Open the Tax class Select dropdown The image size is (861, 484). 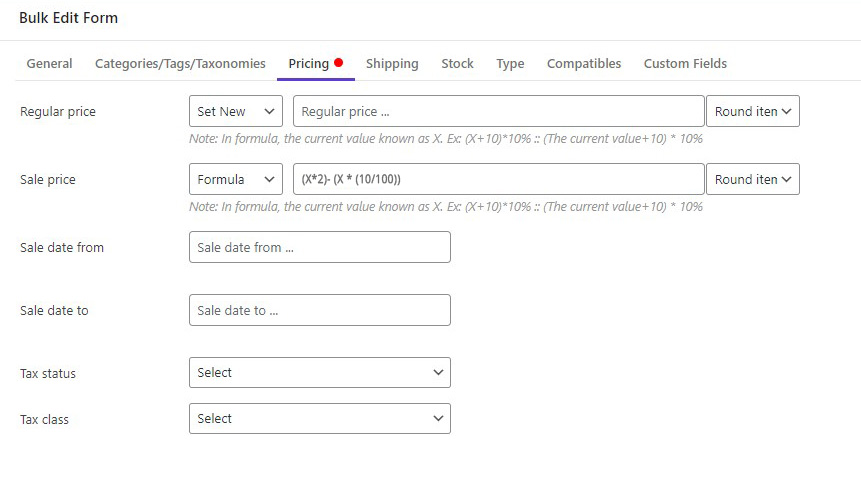320,419
